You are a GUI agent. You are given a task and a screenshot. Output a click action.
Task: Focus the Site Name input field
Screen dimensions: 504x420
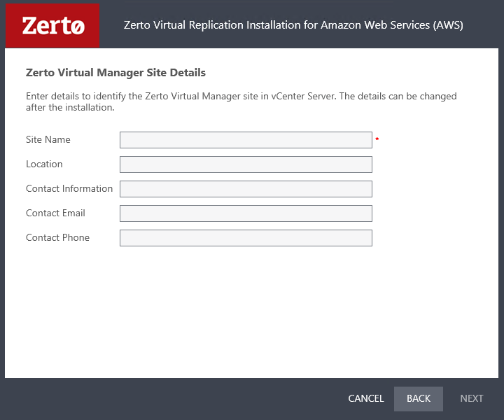(x=246, y=140)
